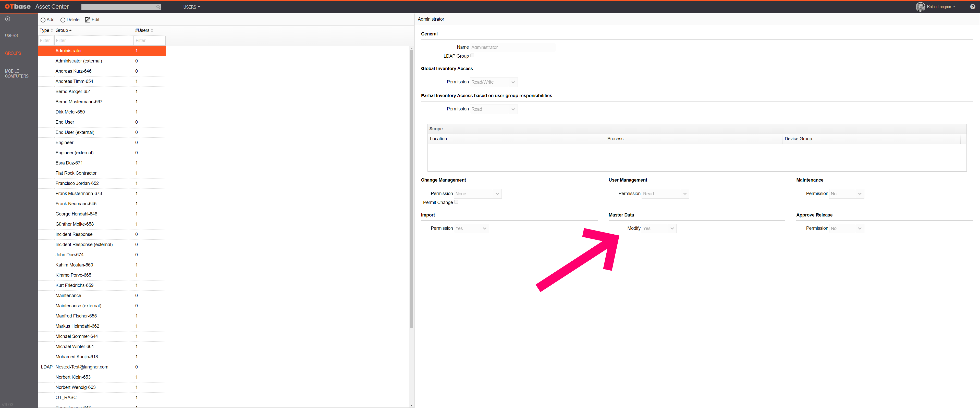
Task: Click the OTbase logo
Action: pyautogui.click(x=17, y=6)
